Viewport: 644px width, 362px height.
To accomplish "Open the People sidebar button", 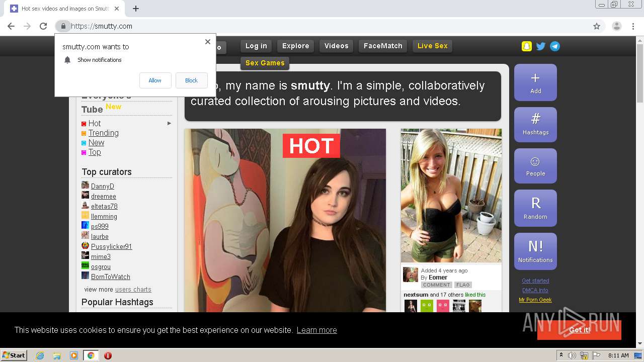I will 535,166.
